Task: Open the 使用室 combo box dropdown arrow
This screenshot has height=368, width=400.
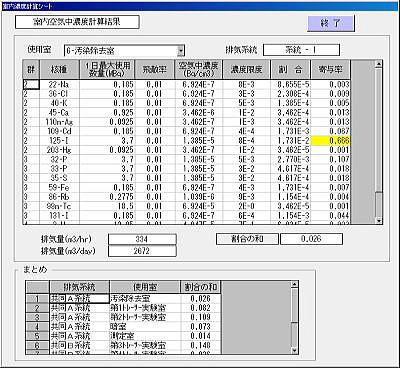Action: tap(181, 51)
